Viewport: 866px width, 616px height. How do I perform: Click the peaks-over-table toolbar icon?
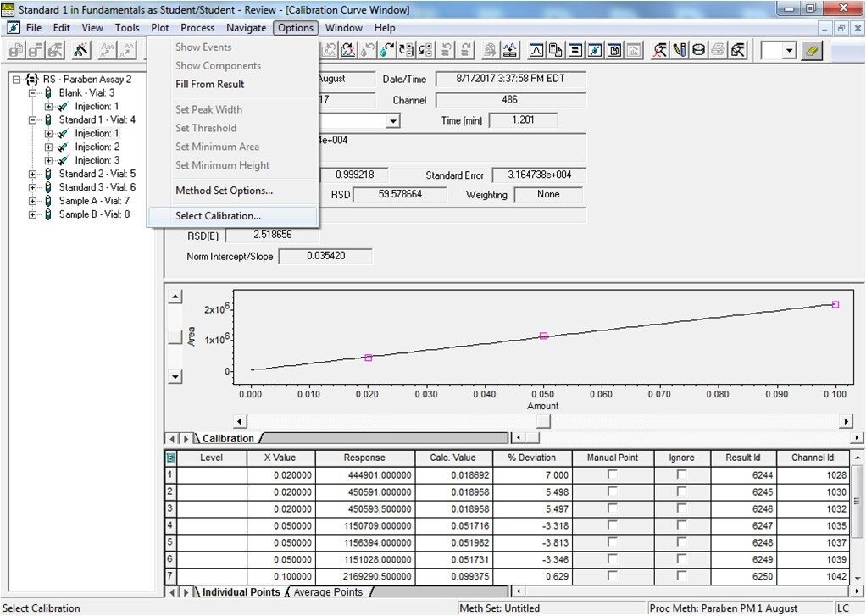(509, 50)
